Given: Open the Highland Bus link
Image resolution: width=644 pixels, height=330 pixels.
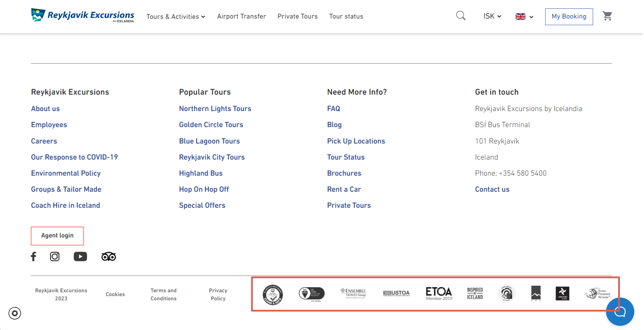Looking at the screenshot, I should point(200,173).
